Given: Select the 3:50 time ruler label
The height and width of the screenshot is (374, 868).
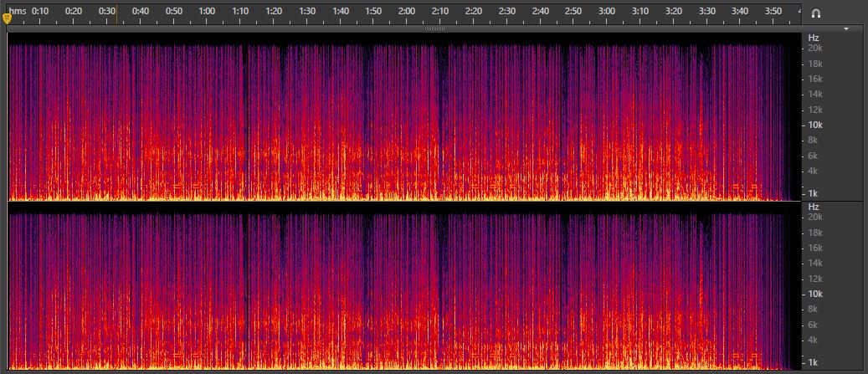Looking at the screenshot, I should (774, 11).
